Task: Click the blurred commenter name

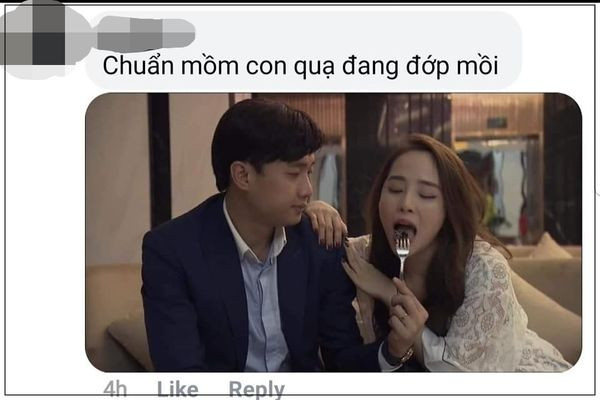Action: point(146,34)
